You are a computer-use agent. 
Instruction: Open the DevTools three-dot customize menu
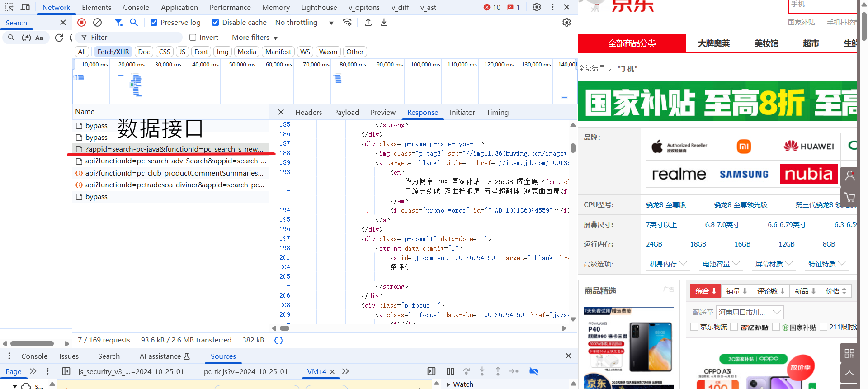pyautogui.click(x=552, y=7)
